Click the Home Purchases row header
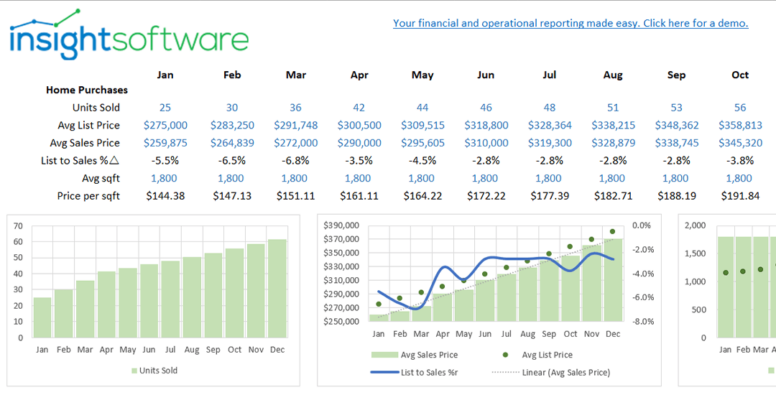Screen dimensions: 776x400 [x=87, y=90]
